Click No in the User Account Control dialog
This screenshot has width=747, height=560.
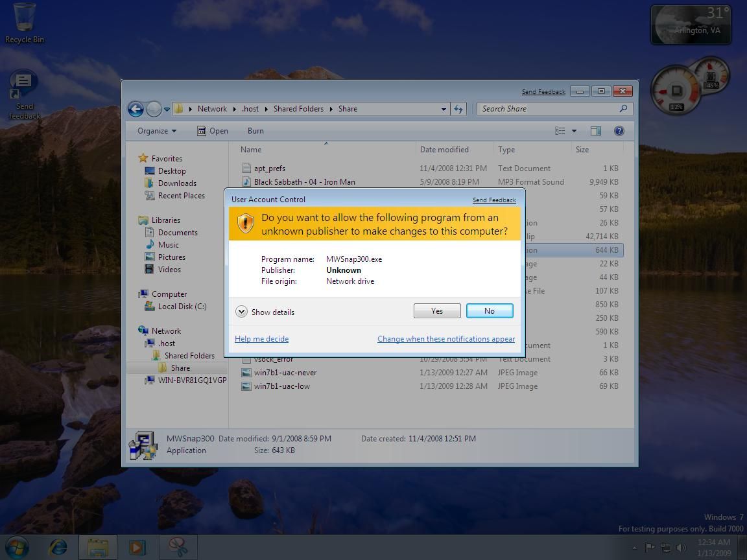pyautogui.click(x=490, y=311)
